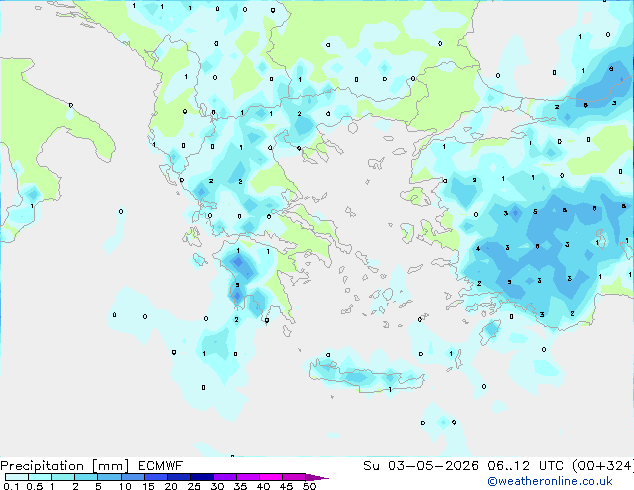This screenshot has height=490, width=634.
Task: Click the 'UTC' label in timestamp
Action: coord(551,466)
